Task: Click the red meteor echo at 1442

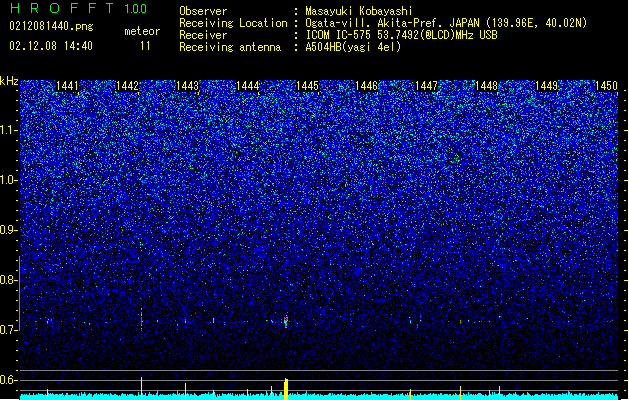Action: tap(141, 321)
